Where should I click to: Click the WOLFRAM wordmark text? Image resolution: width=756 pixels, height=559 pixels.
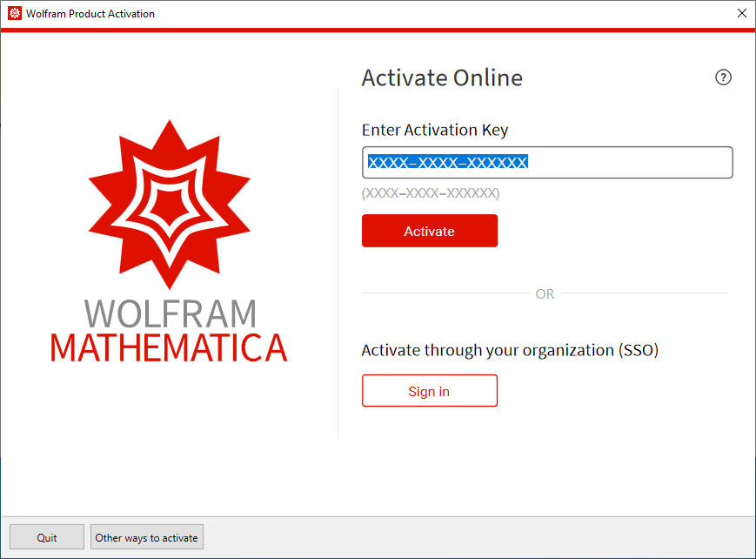(171, 313)
